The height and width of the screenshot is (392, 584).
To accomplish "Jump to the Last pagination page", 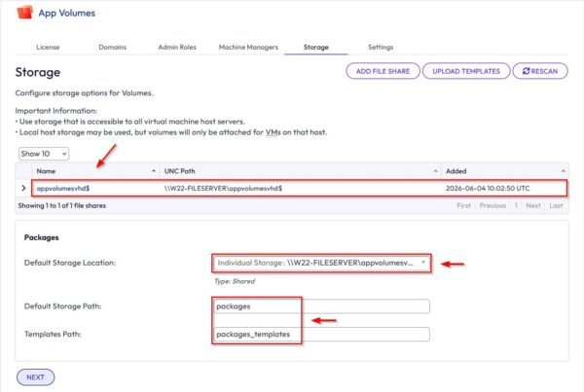I will click(x=556, y=205).
